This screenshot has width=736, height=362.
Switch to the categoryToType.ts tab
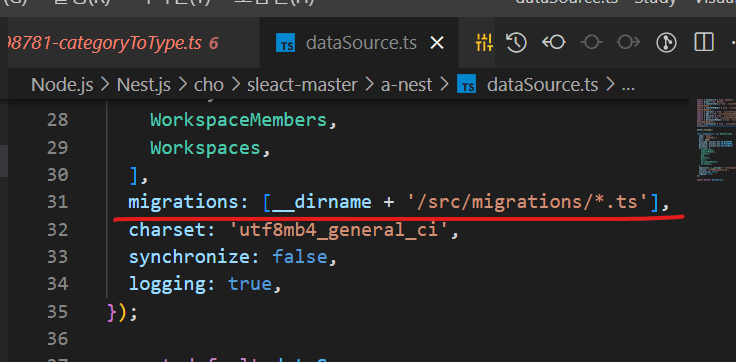pos(113,43)
